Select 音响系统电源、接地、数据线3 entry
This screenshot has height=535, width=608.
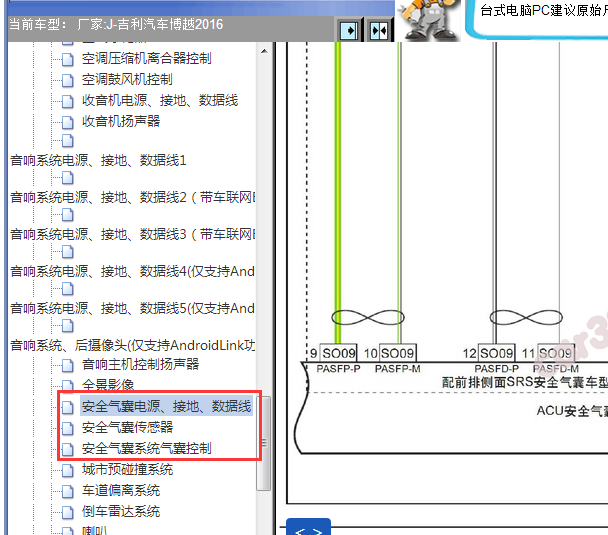click(133, 234)
